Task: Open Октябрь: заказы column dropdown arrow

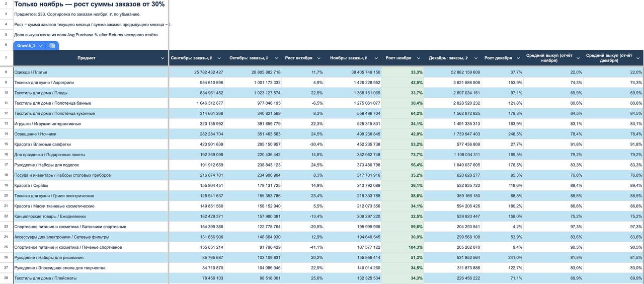Action: [275, 58]
